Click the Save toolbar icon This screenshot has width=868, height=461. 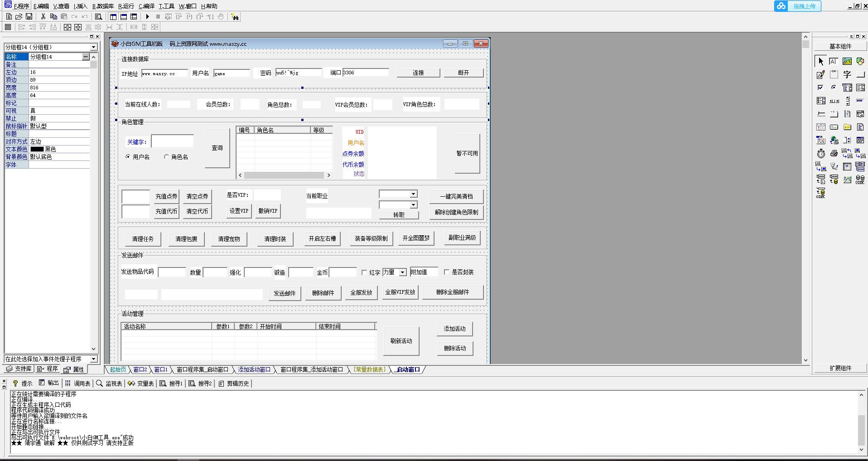(x=29, y=16)
